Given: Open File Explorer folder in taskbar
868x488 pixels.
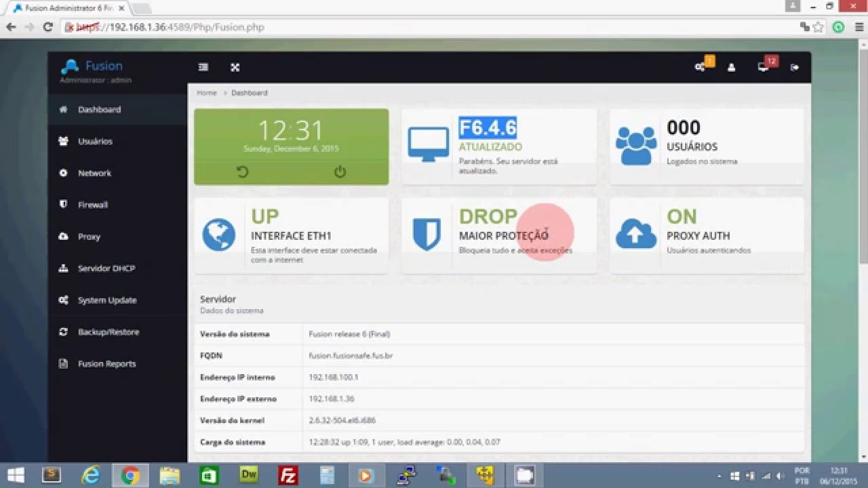Looking at the screenshot, I should click(170, 475).
